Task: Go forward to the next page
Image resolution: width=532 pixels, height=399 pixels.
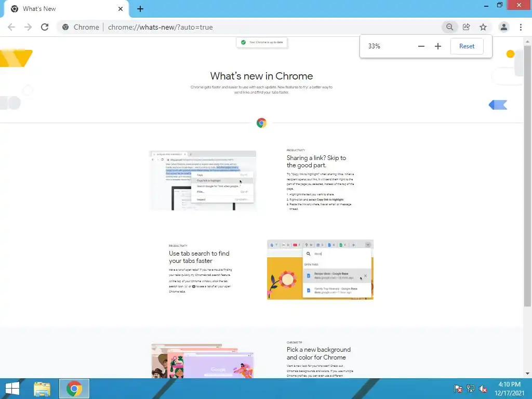Action: click(28, 27)
